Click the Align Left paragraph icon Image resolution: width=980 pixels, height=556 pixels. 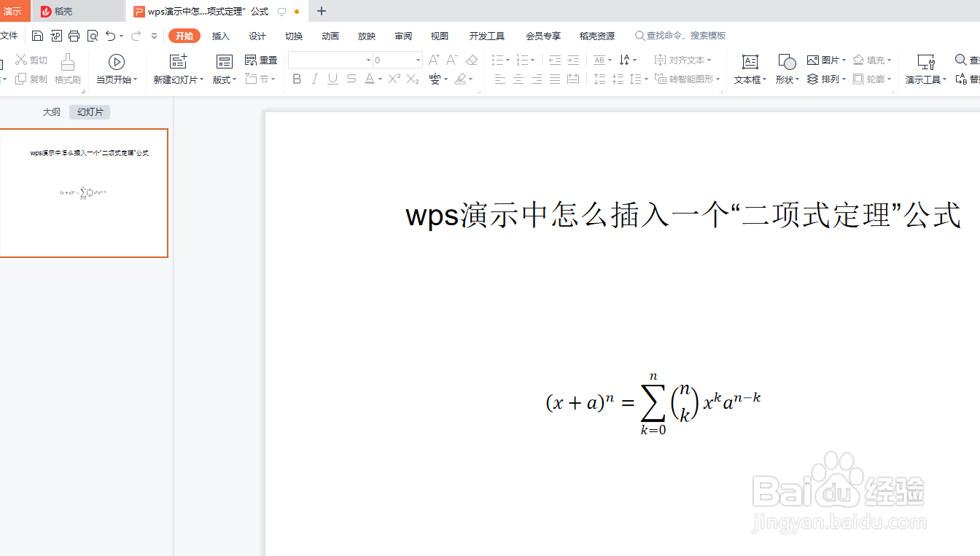click(x=500, y=79)
